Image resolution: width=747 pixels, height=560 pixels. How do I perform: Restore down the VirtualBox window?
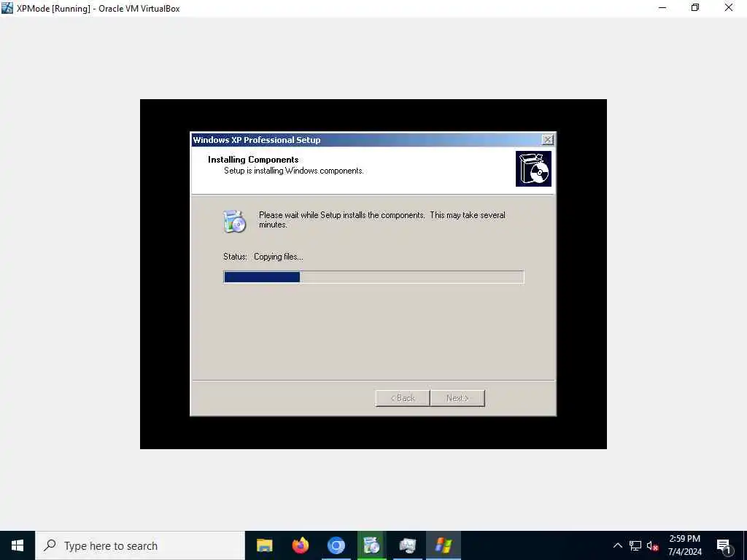pos(695,8)
